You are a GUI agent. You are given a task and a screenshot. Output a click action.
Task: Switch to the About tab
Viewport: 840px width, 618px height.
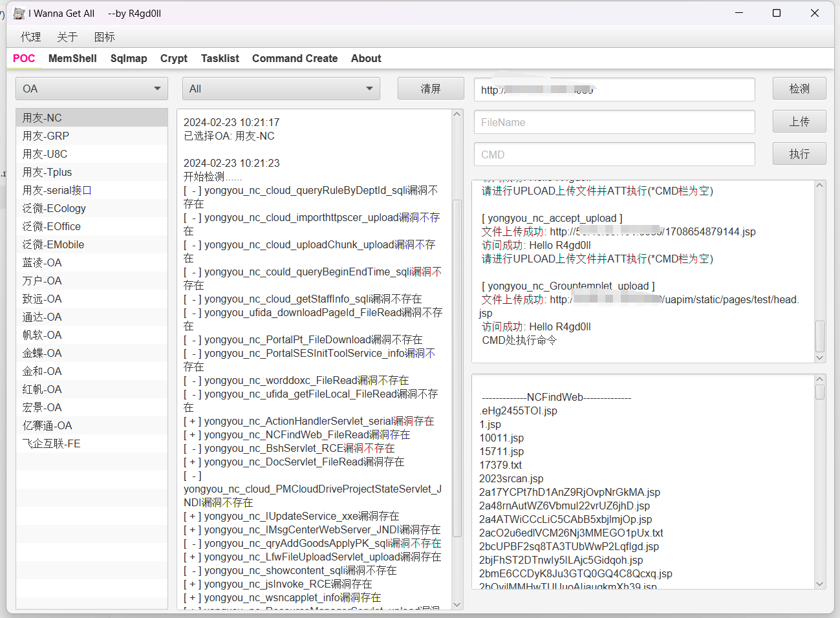pyautogui.click(x=366, y=58)
